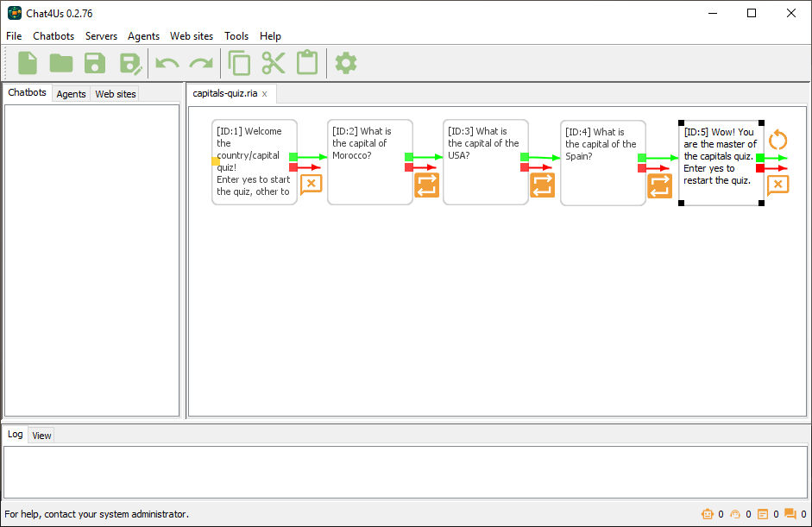
Task: Close the capitals-quiz.ria tab
Action: pyautogui.click(x=265, y=94)
